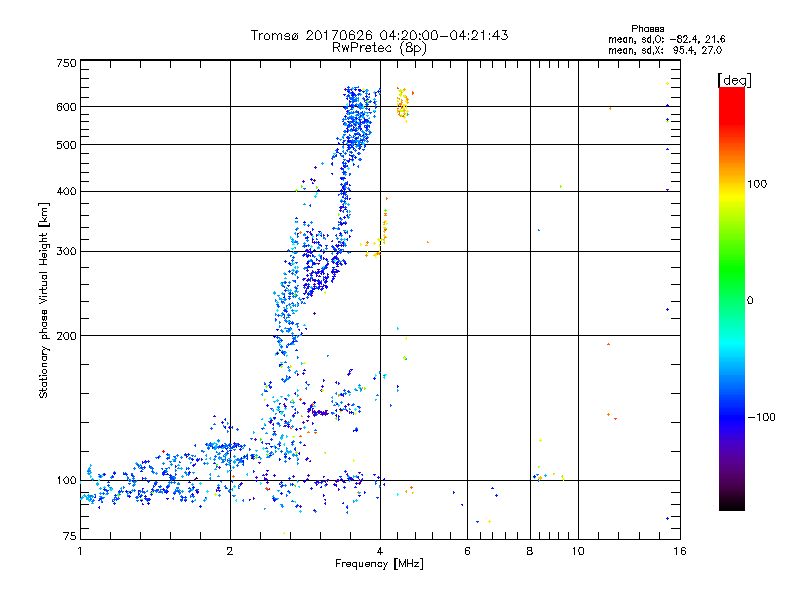Click the colorbar tick label 0
800x600 pixels.
(752, 300)
